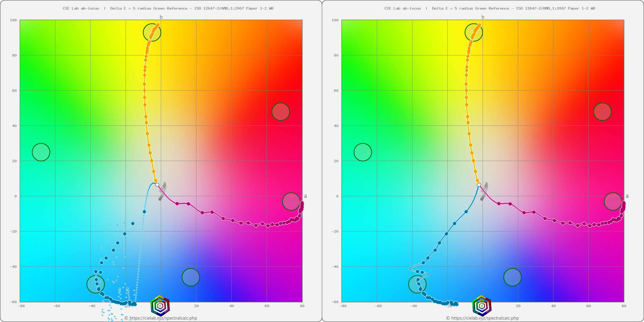This screenshot has height=322, width=644.
Task: Click red reference circle in right chart
Action: pos(602,112)
